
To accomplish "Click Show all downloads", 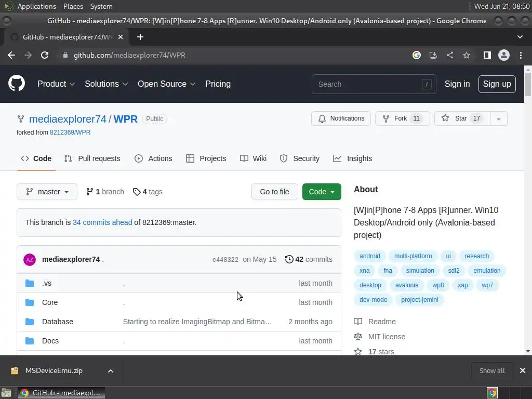I will [x=491, y=370].
